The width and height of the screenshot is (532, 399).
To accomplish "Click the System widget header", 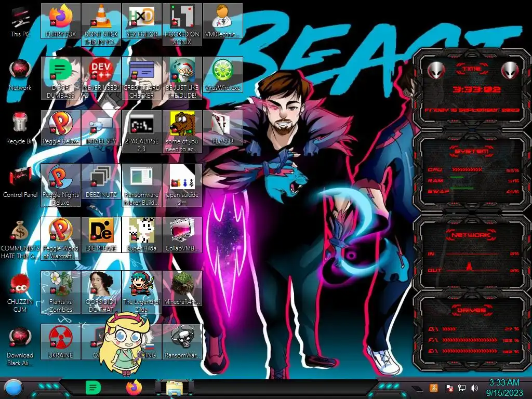I will click(x=472, y=151).
